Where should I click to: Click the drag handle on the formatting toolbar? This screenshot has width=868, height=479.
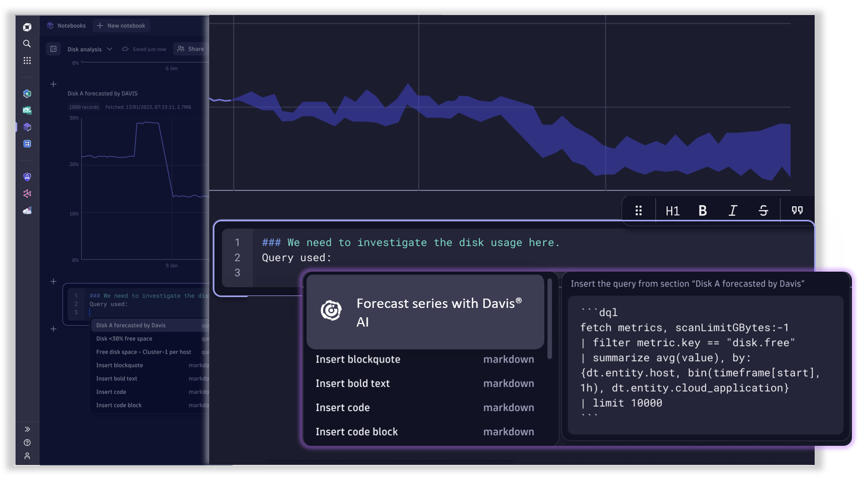pyautogui.click(x=639, y=210)
